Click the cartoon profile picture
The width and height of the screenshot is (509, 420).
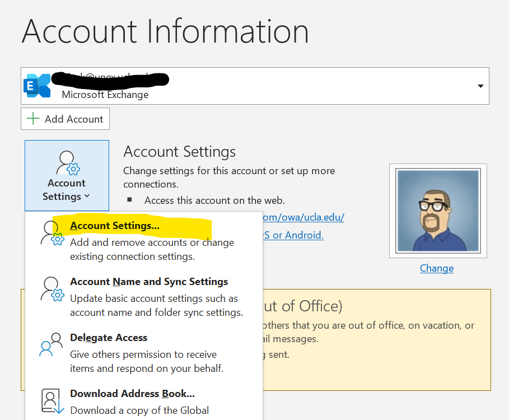coord(437,211)
